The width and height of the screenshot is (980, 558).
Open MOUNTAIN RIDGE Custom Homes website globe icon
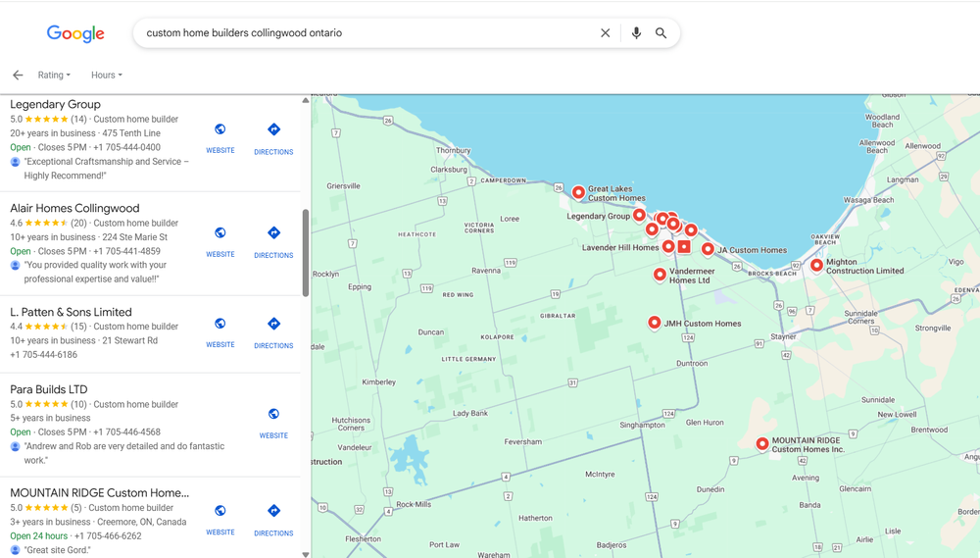tap(220, 511)
